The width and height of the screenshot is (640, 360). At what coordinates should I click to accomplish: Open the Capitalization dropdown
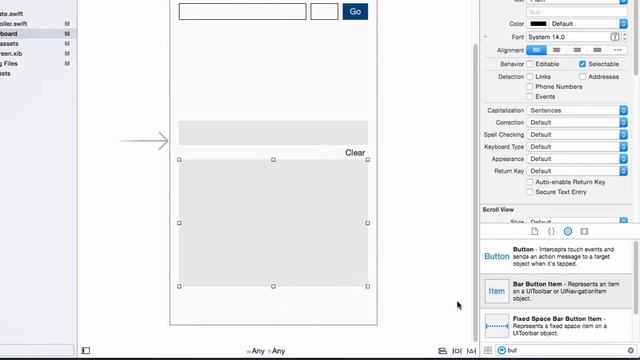point(577,110)
